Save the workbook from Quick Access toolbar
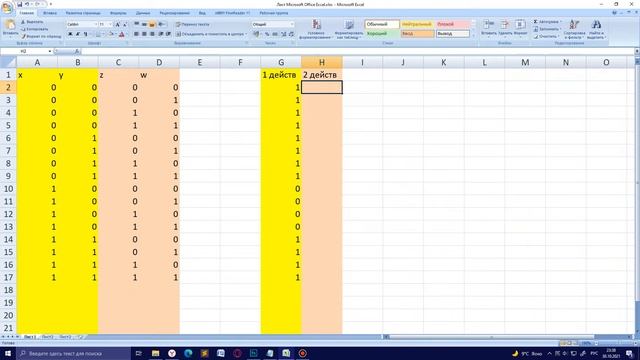The height and width of the screenshot is (360, 640). (20, 4)
